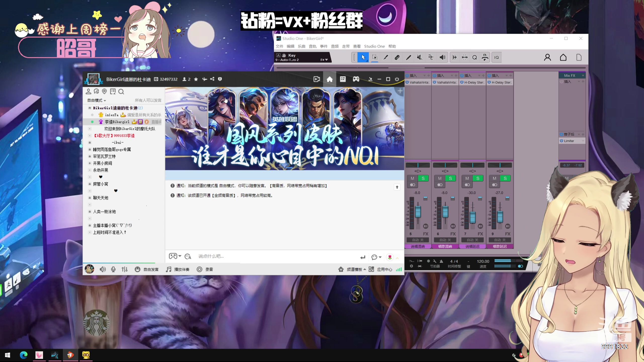
Task: Click 自由发言 button
Action: tap(147, 269)
